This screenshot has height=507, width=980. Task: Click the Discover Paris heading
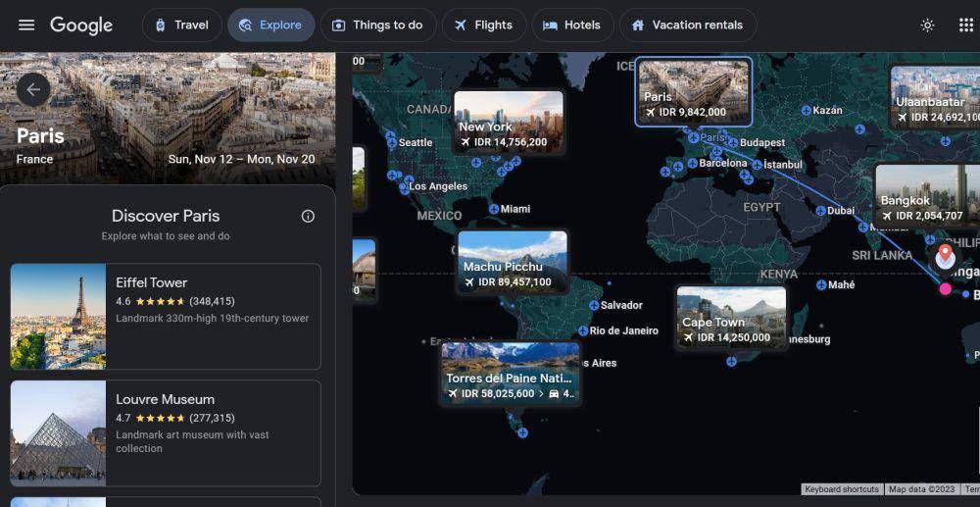pos(166,217)
